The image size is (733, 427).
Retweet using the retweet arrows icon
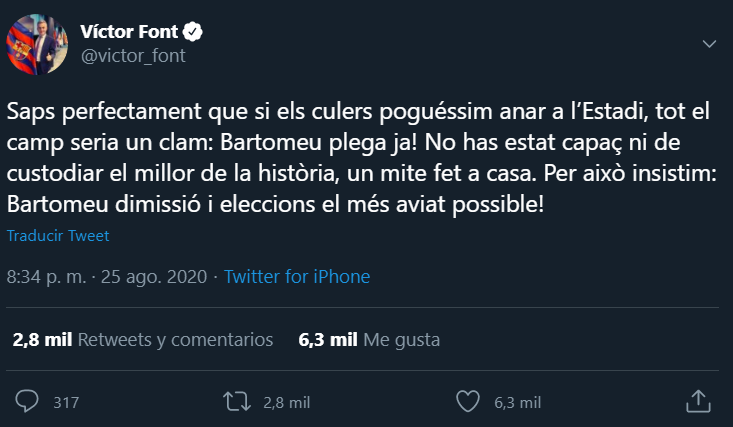click(x=237, y=402)
